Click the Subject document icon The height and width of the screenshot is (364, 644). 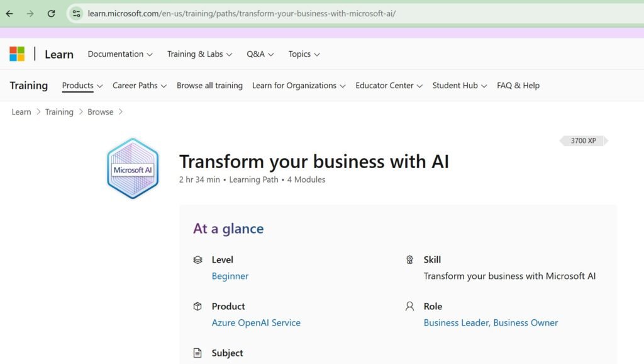pyautogui.click(x=197, y=353)
